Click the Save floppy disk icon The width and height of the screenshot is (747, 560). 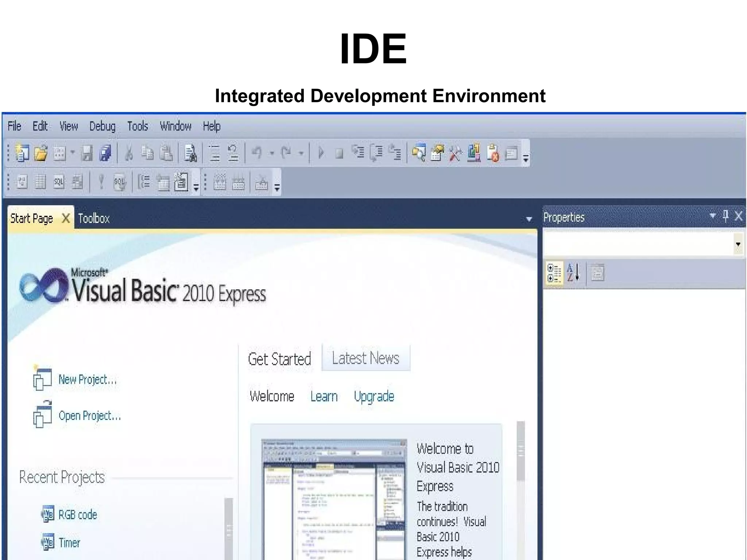coord(87,153)
